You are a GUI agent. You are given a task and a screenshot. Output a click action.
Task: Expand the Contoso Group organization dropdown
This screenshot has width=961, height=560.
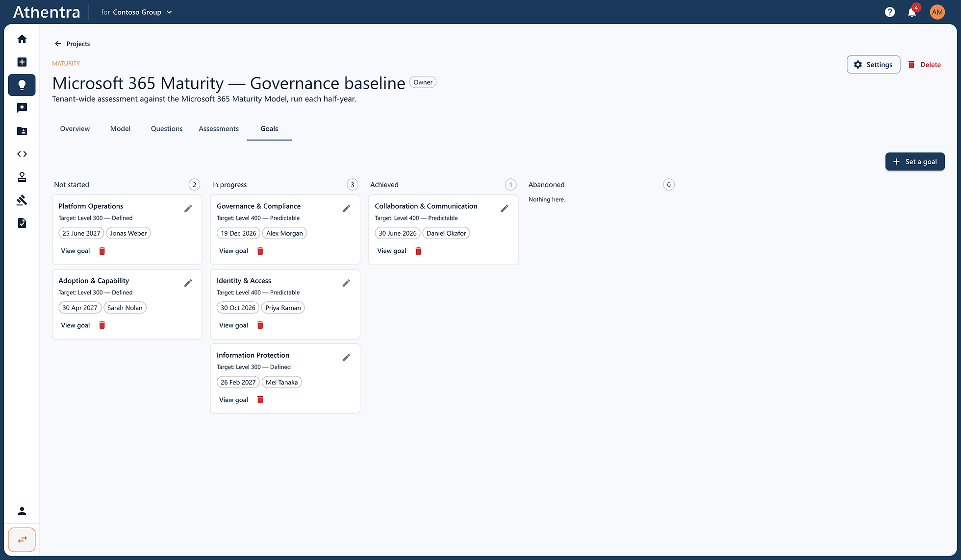(x=137, y=12)
